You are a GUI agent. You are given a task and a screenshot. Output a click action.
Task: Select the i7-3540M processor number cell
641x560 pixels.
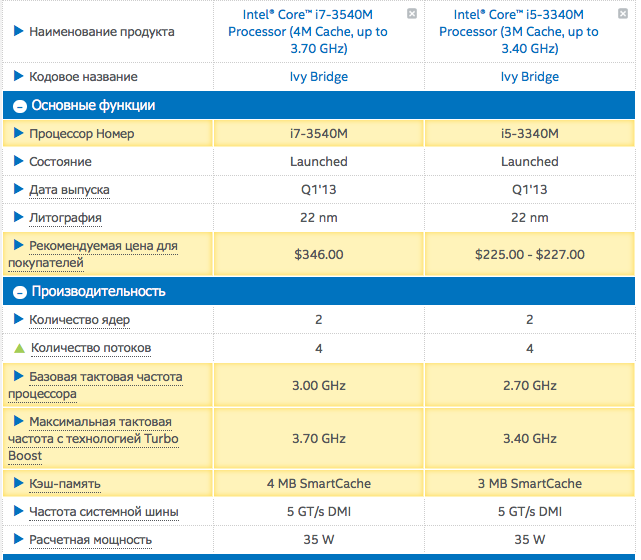[x=319, y=133]
